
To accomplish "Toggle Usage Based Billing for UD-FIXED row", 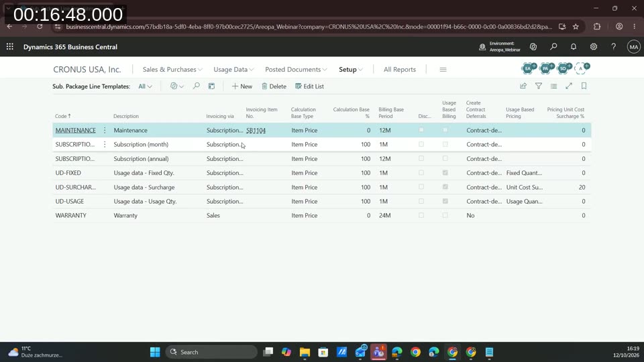I will point(445,173).
